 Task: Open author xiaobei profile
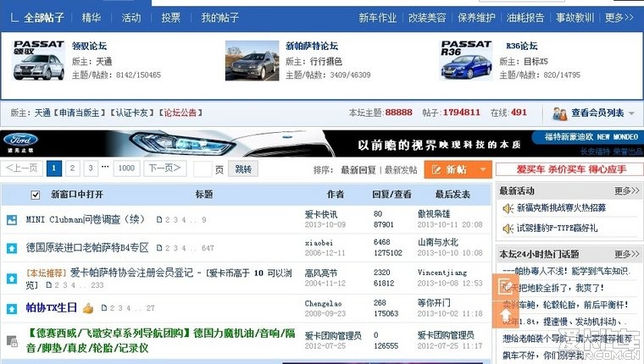point(319,243)
